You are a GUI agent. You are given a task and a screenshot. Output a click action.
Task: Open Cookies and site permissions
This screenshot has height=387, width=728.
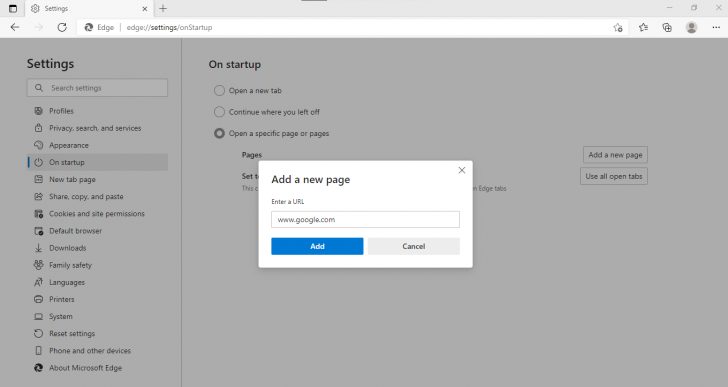[98, 214]
